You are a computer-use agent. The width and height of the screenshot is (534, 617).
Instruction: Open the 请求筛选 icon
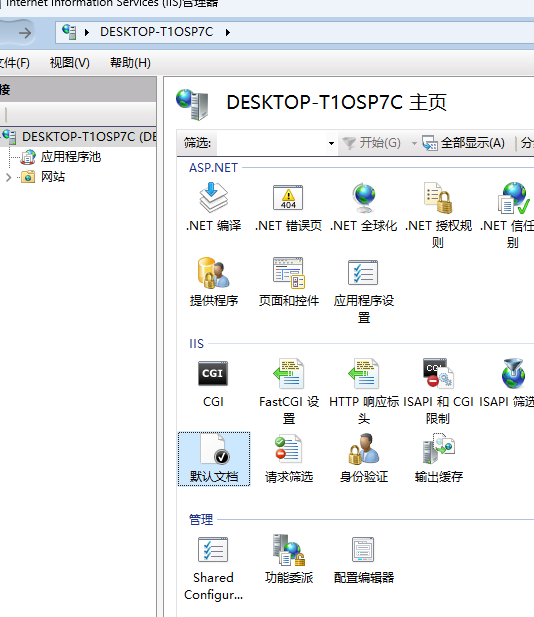pyautogui.click(x=288, y=449)
